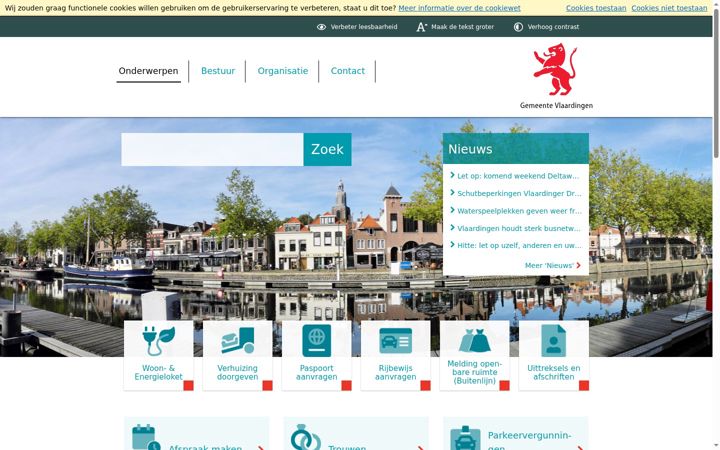This screenshot has width=720, height=450.
Task: Click the 'Woon- & Energieloket' tile label
Action: point(158,372)
